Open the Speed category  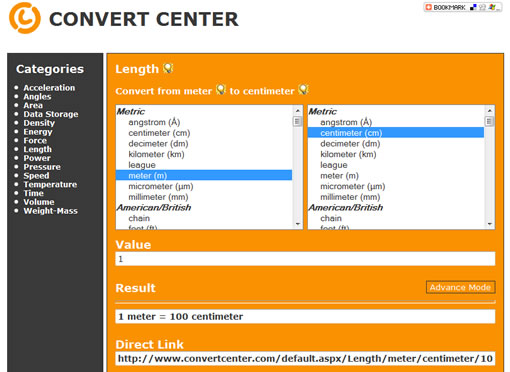[36, 176]
